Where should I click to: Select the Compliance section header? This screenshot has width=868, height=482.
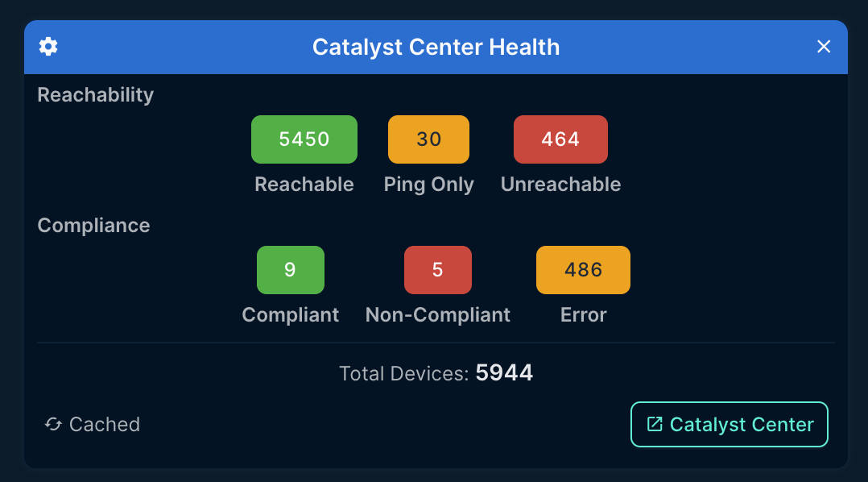(93, 226)
